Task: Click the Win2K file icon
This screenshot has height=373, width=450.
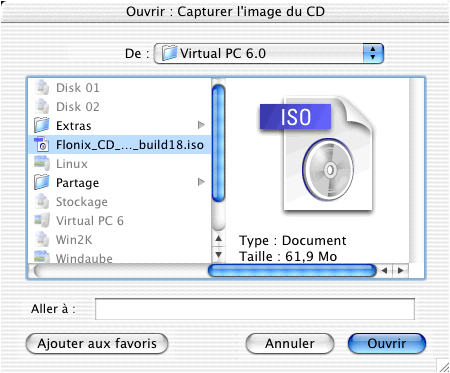Action: 42,240
